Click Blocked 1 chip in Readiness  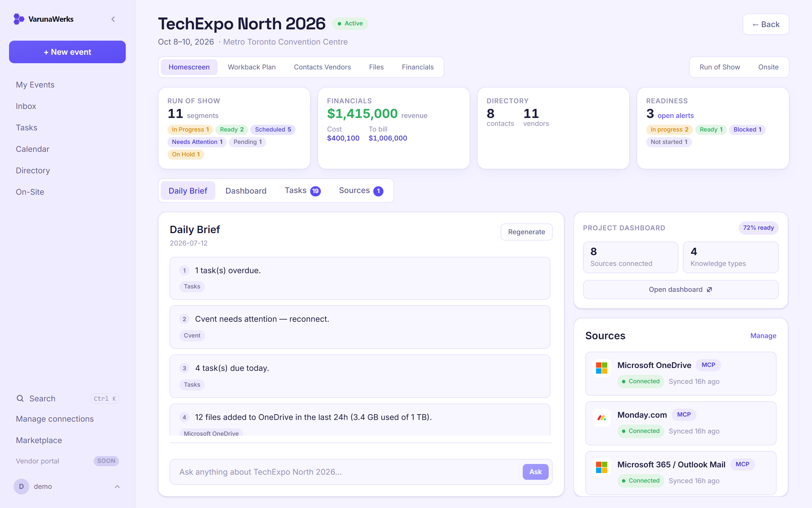click(x=747, y=130)
